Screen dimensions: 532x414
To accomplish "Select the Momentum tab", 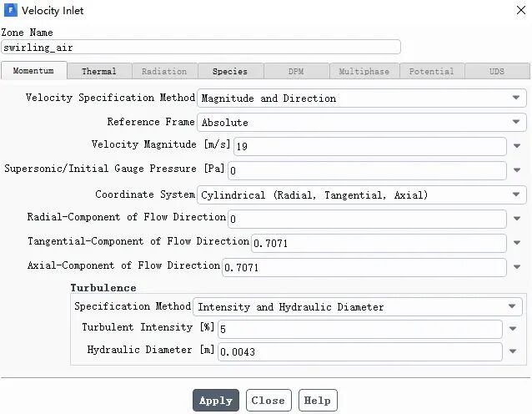I will coord(33,72).
